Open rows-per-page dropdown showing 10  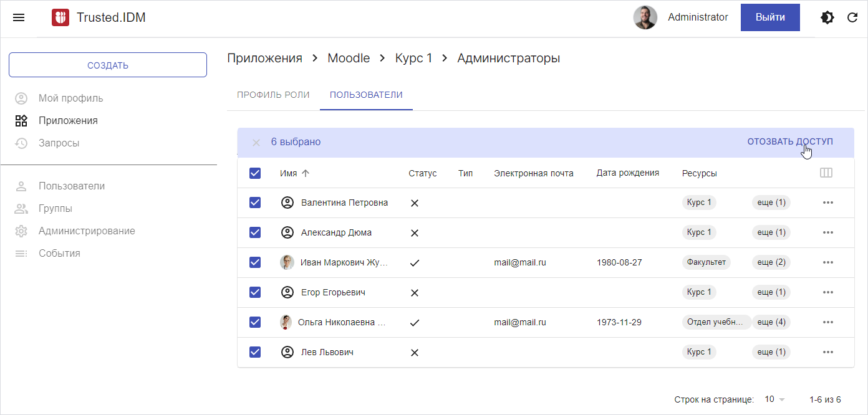pyautogui.click(x=775, y=399)
